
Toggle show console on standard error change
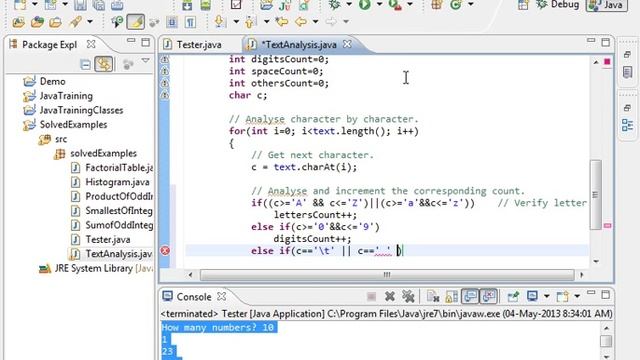pos(488,296)
